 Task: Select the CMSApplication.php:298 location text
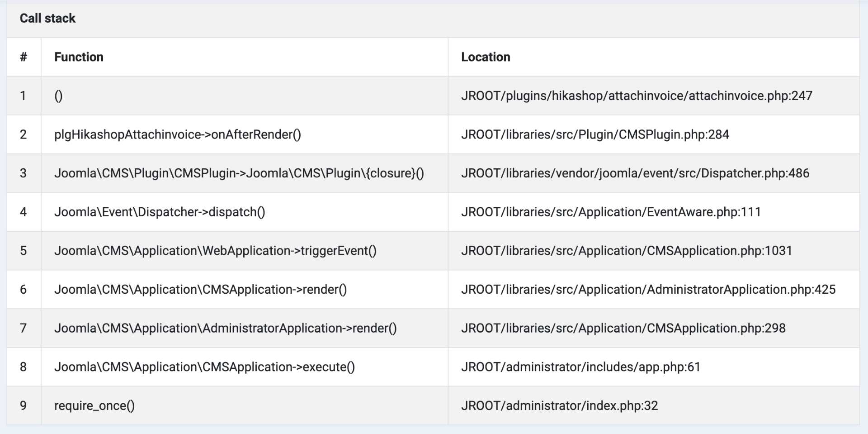pos(623,328)
